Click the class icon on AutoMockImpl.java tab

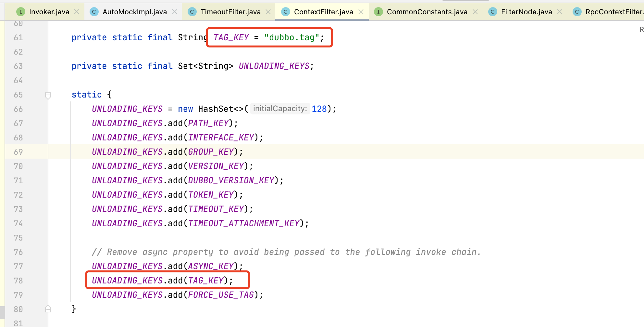point(94,12)
